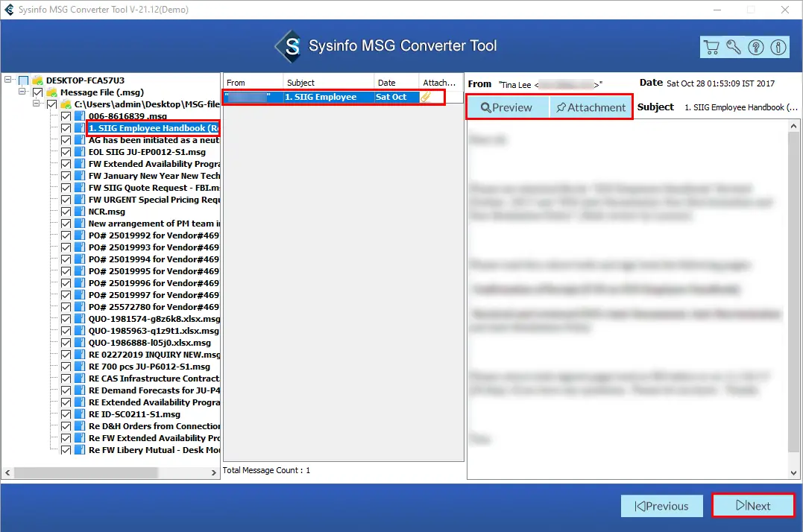The width and height of the screenshot is (803, 532).
Task: Uncheck RE CAS Infrastructure Contract checkbox
Action: pos(66,379)
